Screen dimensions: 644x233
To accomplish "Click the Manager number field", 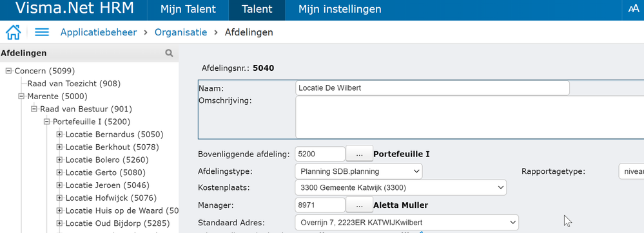I will click(320, 205).
